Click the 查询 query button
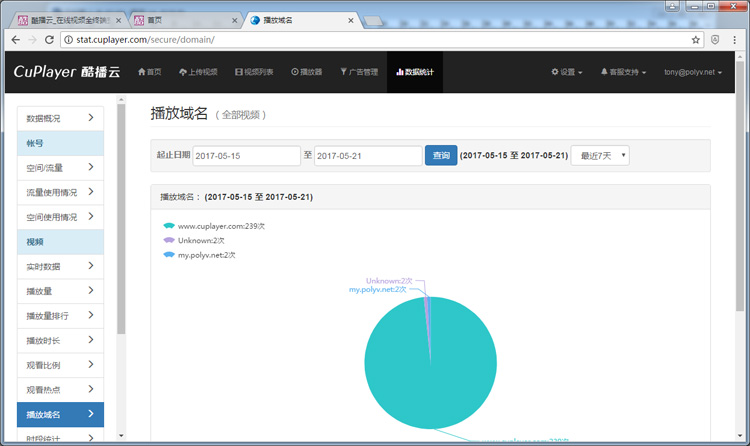This screenshot has height=446, width=750. (441, 156)
